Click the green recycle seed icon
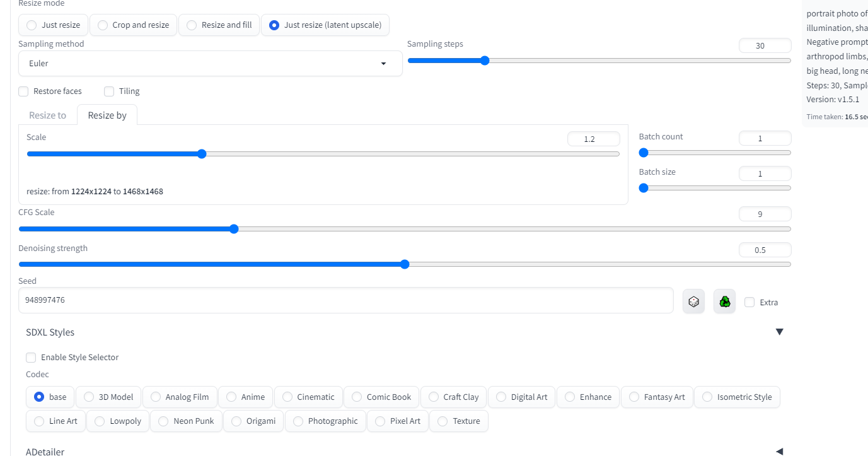The image size is (868, 456). [725, 301]
